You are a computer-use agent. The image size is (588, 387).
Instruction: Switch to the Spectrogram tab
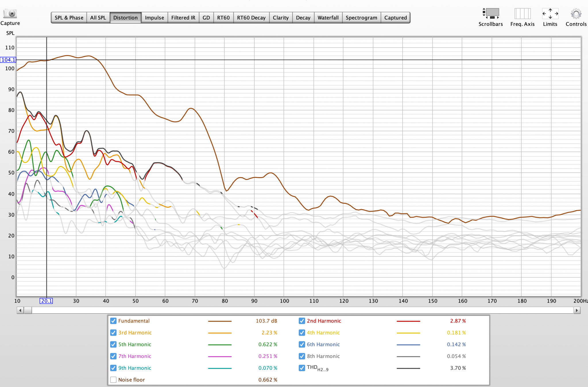361,17
